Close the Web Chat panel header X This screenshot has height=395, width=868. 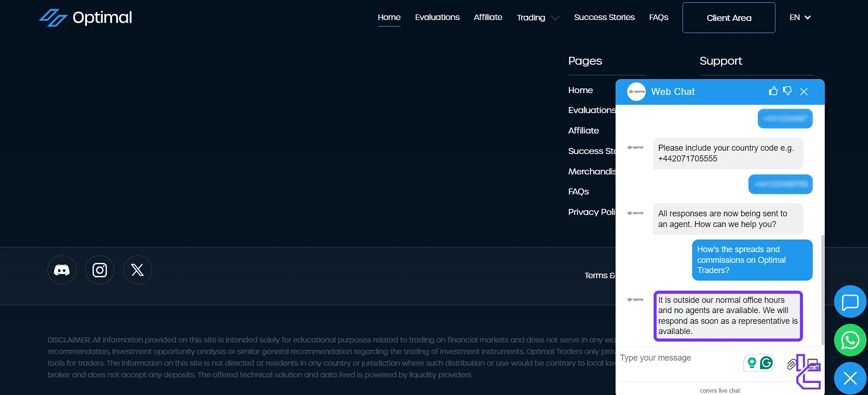[x=804, y=92]
